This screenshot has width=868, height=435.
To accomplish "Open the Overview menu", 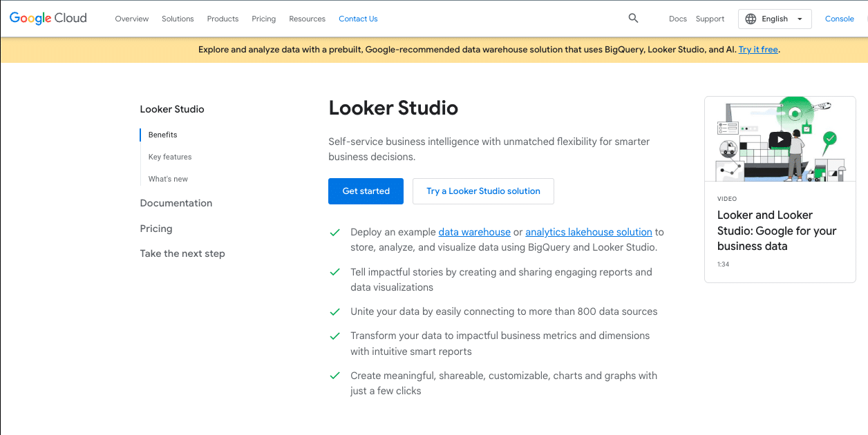I will [132, 19].
